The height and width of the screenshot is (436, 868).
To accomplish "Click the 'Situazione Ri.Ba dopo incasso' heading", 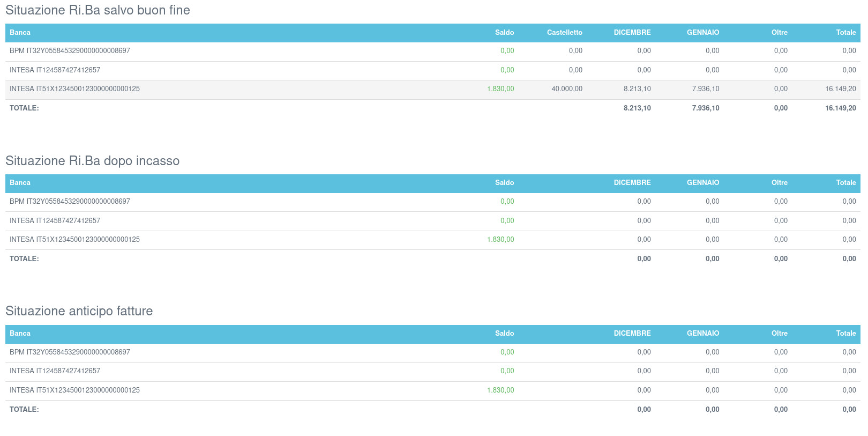I will click(92, 161).
